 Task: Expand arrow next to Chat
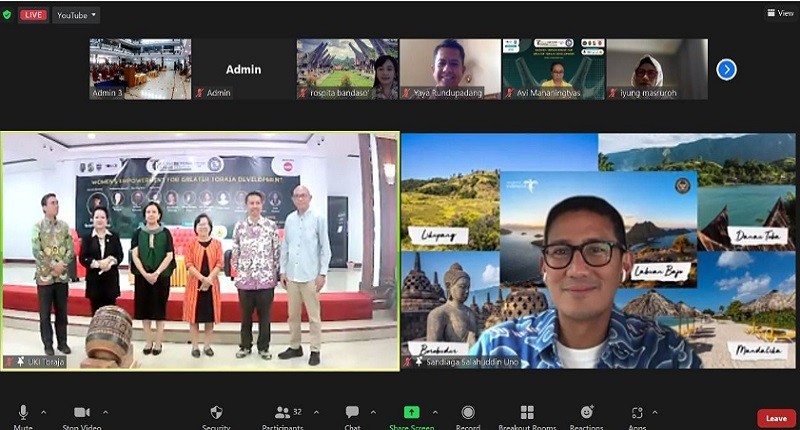[x=373, y=412]
